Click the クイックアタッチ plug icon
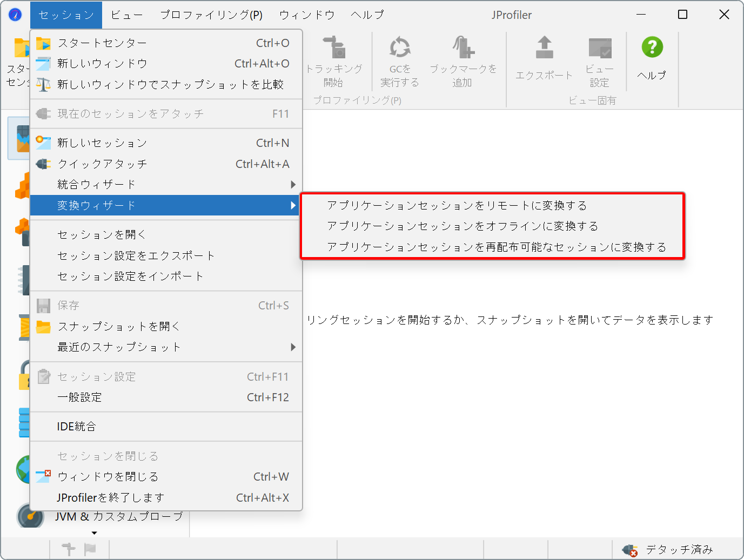The image size is (744, 560). coord(43,164)
